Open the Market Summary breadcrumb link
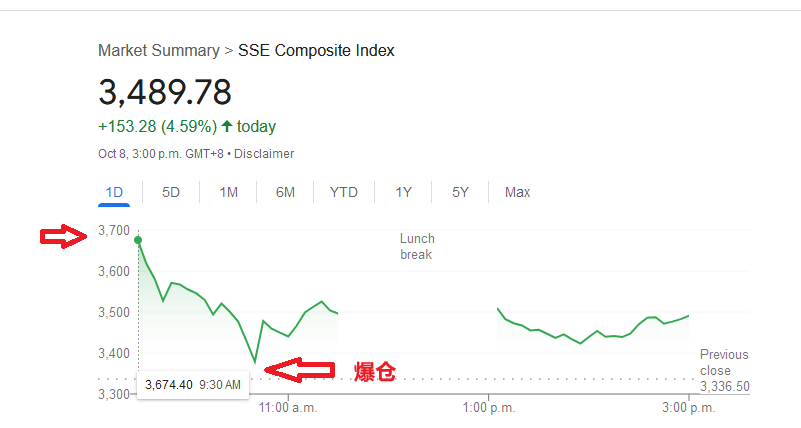 tap(158, 50)
